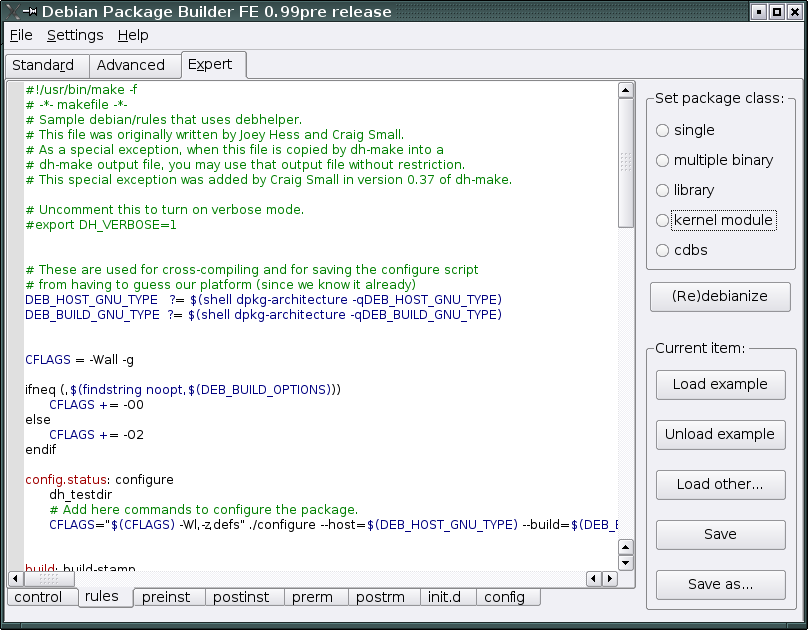Choose the single package class

(685, 130)
